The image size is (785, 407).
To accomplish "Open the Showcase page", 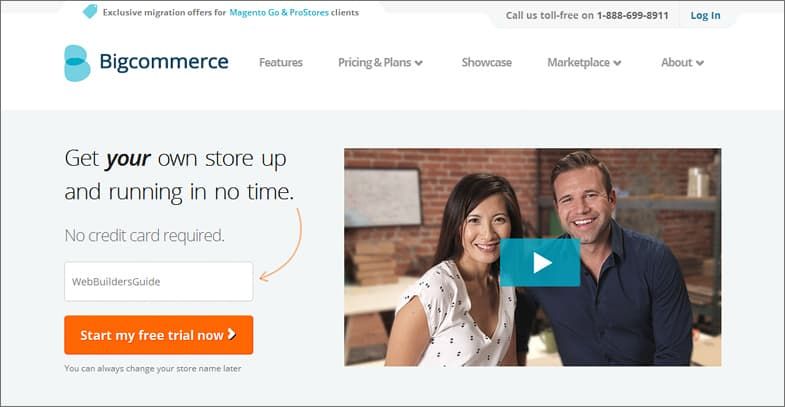I will click(x=487, y=63).
